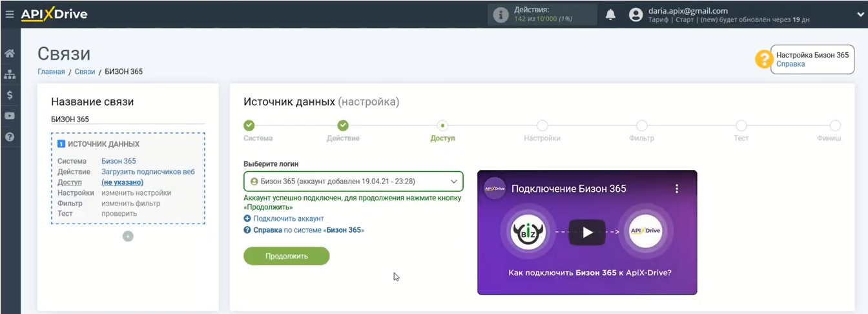Click daria.apix@gmail.com account email
Viewport: 868px width, 314px height.
(688, 10)
